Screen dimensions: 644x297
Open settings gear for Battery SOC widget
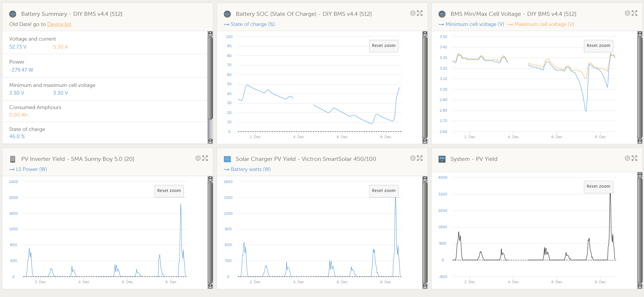pos(413,13)
